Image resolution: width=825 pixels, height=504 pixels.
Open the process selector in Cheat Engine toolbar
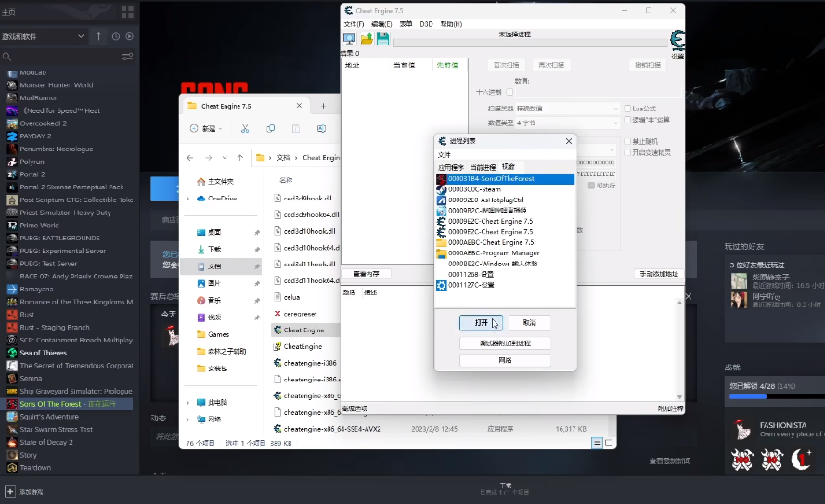(x=349, y=38)
